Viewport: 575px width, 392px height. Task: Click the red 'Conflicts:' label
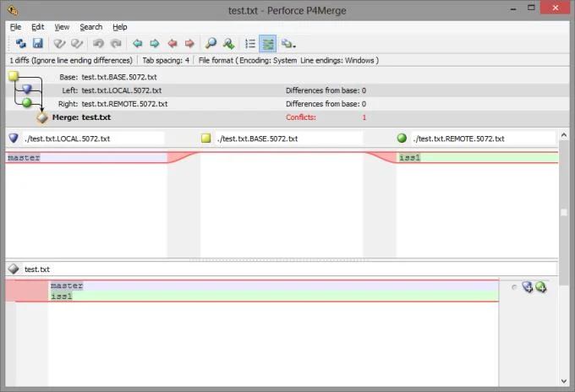(301, 117)
